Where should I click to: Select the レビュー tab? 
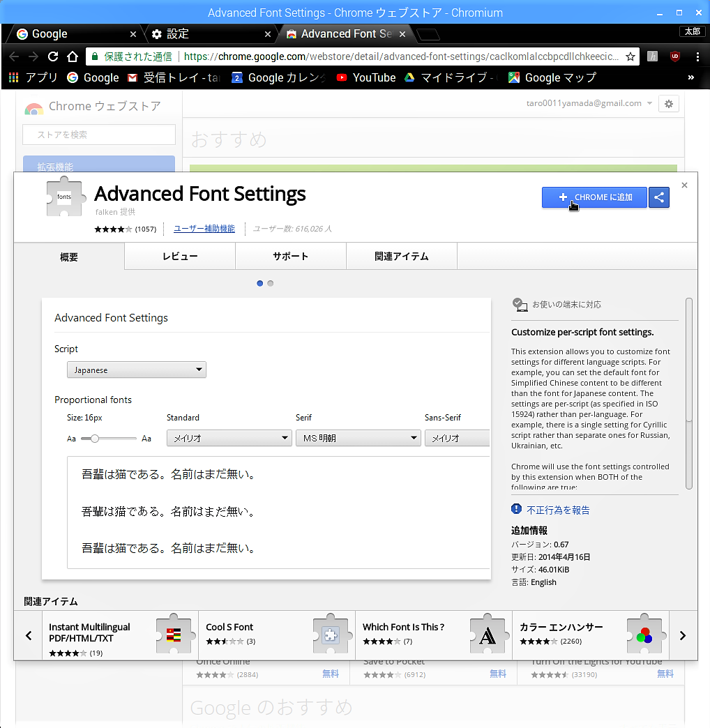pyautogui.click(x=180, y=257)
